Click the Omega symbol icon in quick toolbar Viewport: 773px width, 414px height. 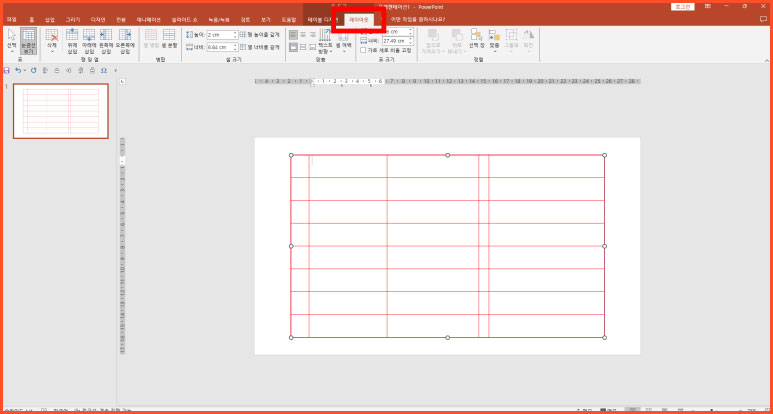104,70
